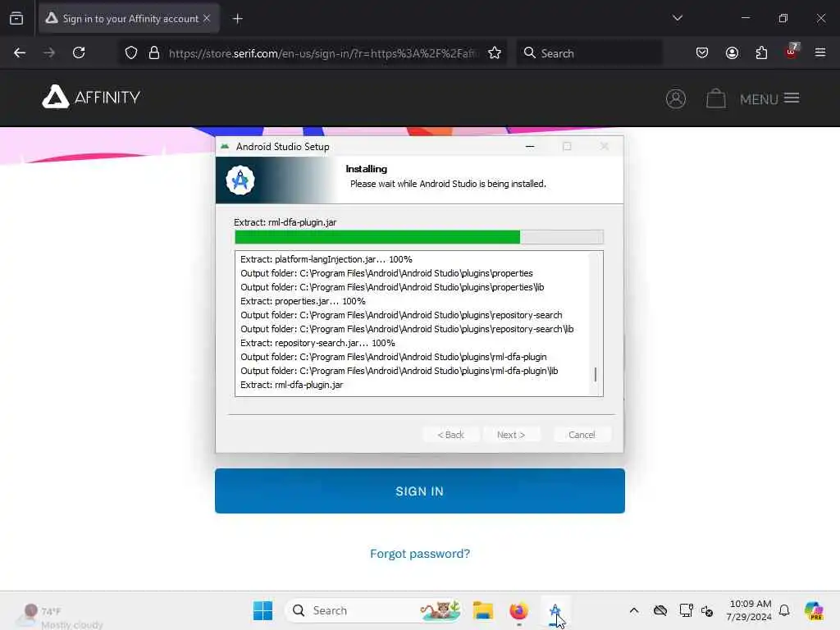Show hidden system tray icons
Image resolution: width=840 pixels, height=630 pixels.
[x=634, y=610]
